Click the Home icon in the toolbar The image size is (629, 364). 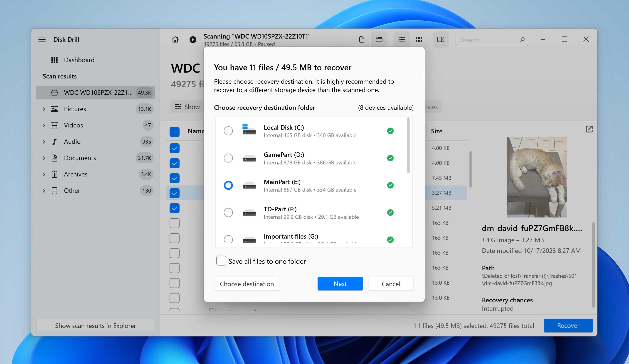click(175, 39)
